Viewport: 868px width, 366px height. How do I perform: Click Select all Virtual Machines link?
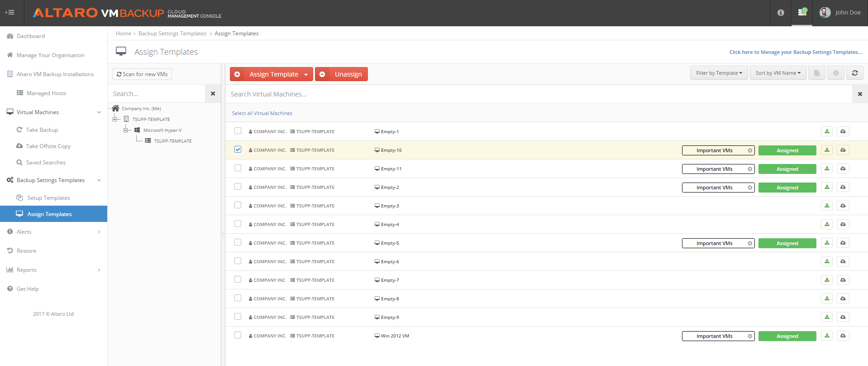click(262, 113)
